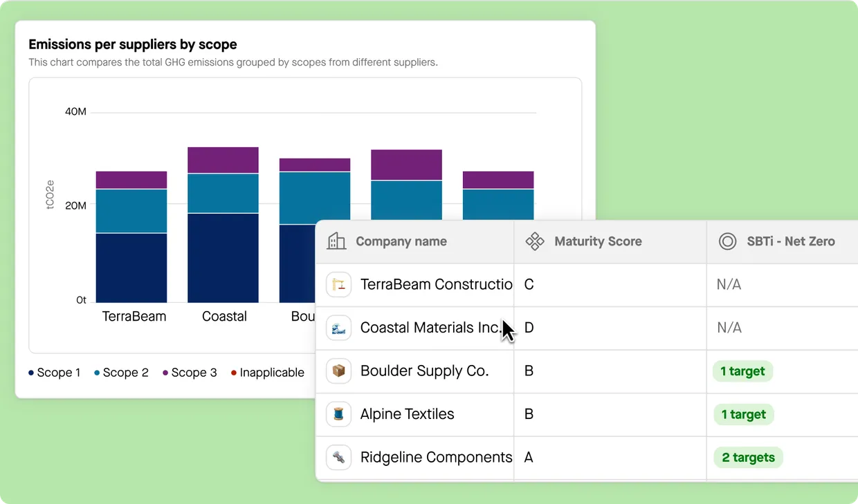Select the Boulder Supply box icon
The image size is (858, 504).
tap(338, 371)
